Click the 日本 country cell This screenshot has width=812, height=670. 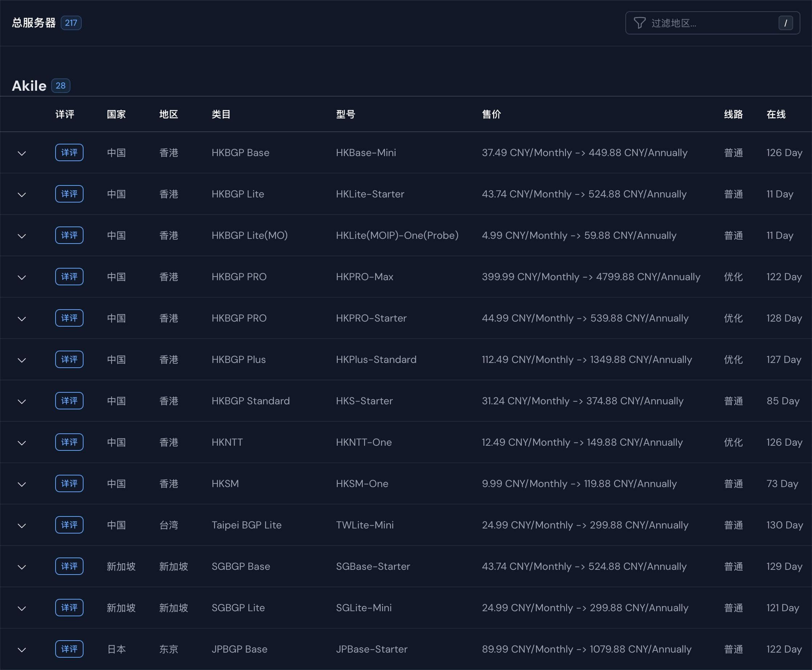[x=116, y=649]
